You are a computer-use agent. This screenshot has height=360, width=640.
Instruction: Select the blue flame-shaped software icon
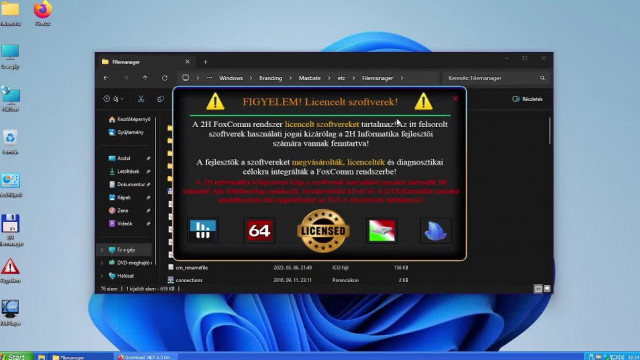click(x=436, y=231)
